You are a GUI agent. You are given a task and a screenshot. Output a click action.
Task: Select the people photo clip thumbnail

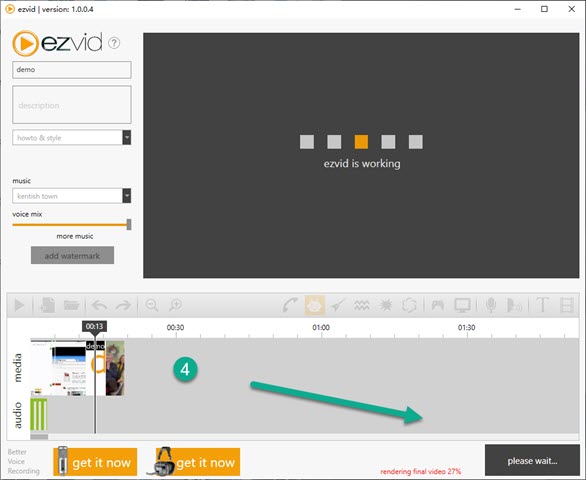coord(115,368)
